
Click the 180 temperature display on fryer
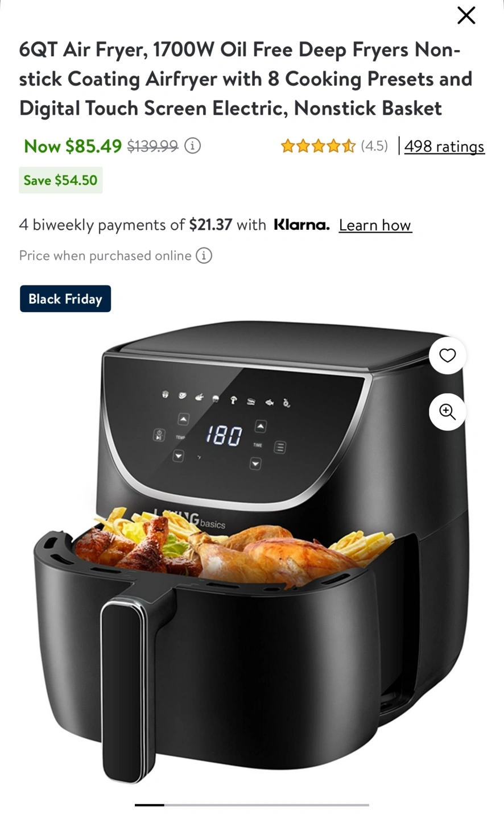tap(224, 436)
